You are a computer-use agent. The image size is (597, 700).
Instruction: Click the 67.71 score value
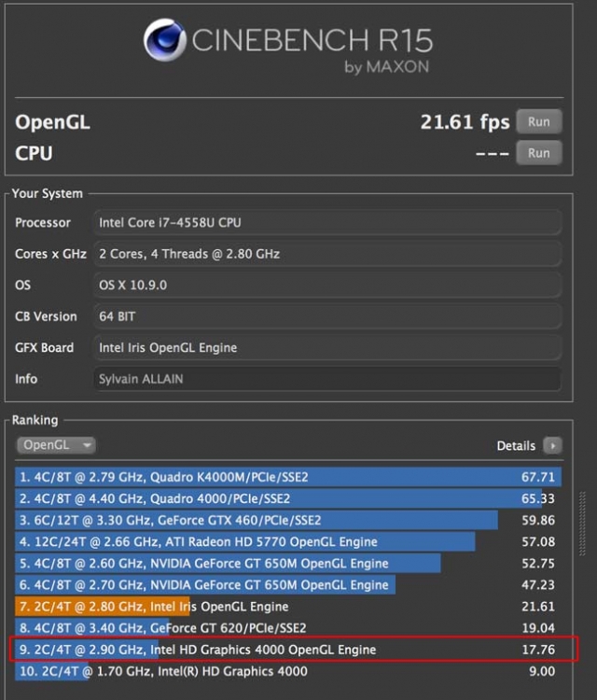coord(538,477)
